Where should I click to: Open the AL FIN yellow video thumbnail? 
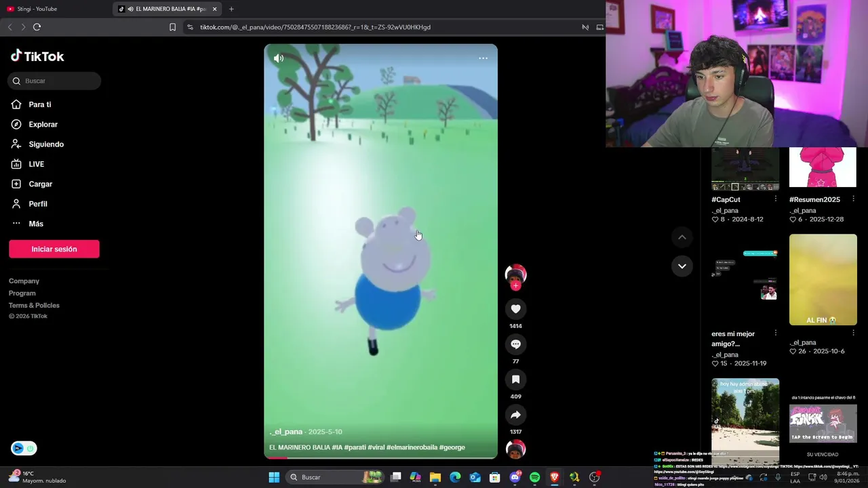coord(823,280)
